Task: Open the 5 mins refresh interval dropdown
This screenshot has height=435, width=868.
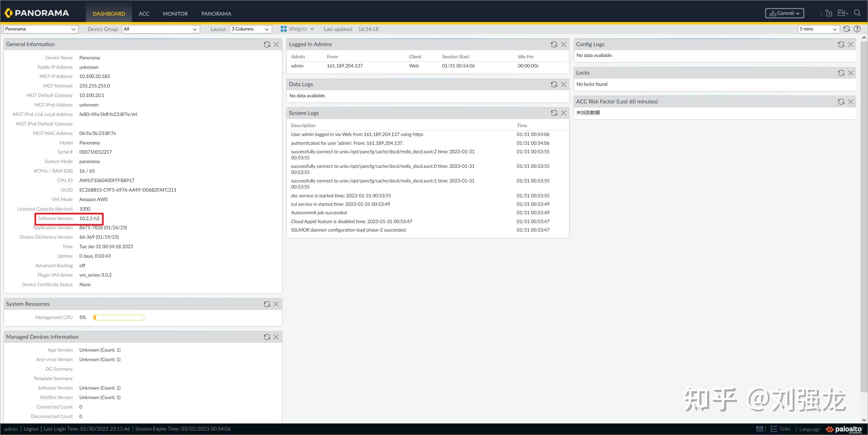Action: (818, 29)
